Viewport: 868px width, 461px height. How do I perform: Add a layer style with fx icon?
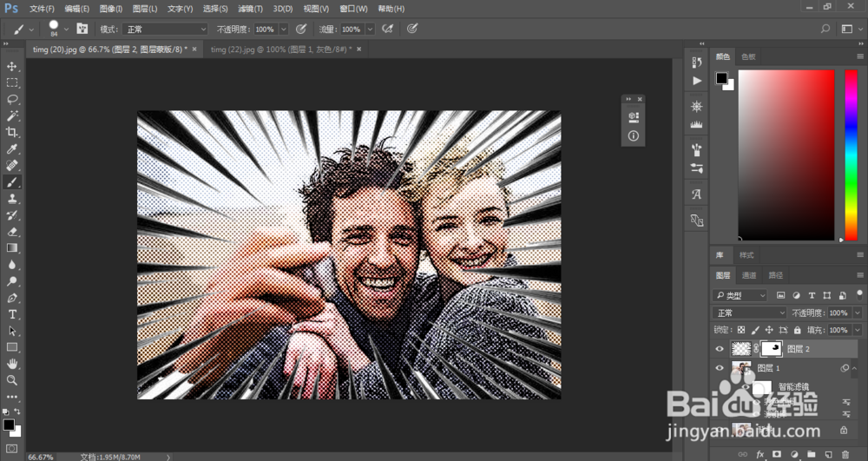click(x=760, y=454)
